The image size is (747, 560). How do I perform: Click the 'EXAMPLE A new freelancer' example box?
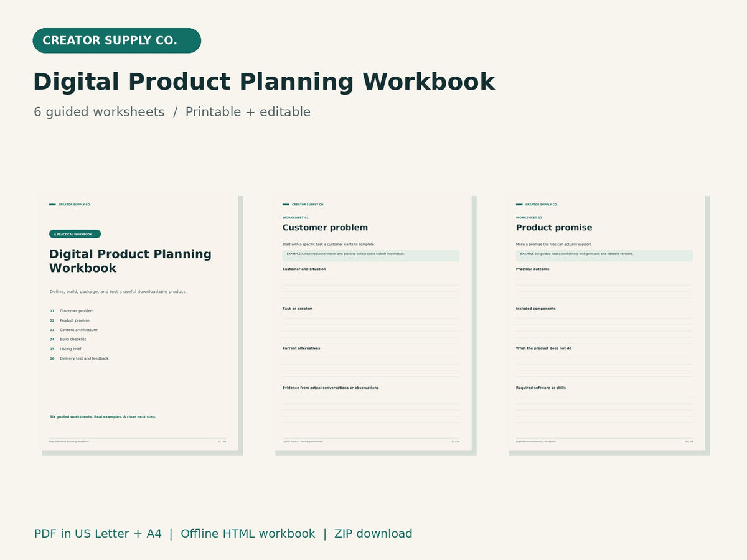(371, 256)
